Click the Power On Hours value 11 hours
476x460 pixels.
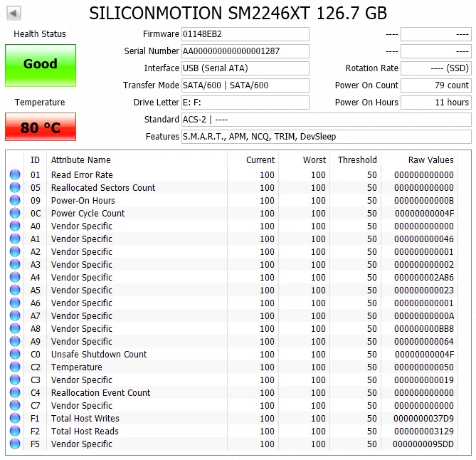pyautogui.click(x=436, y=103)
